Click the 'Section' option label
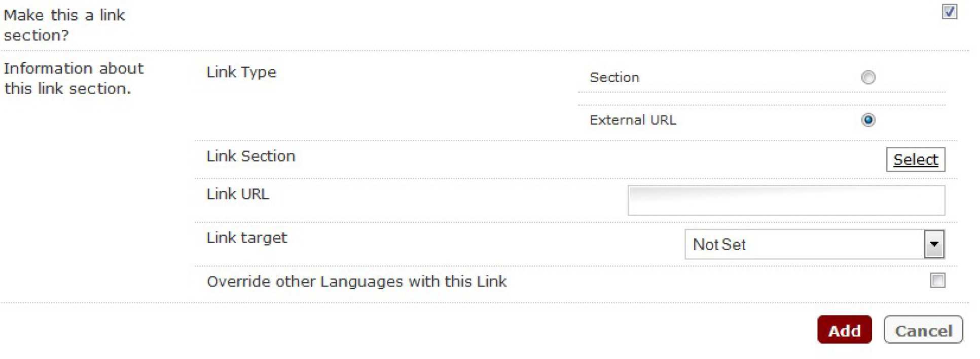This screenshot has width=980, height=359. point(614,77)
